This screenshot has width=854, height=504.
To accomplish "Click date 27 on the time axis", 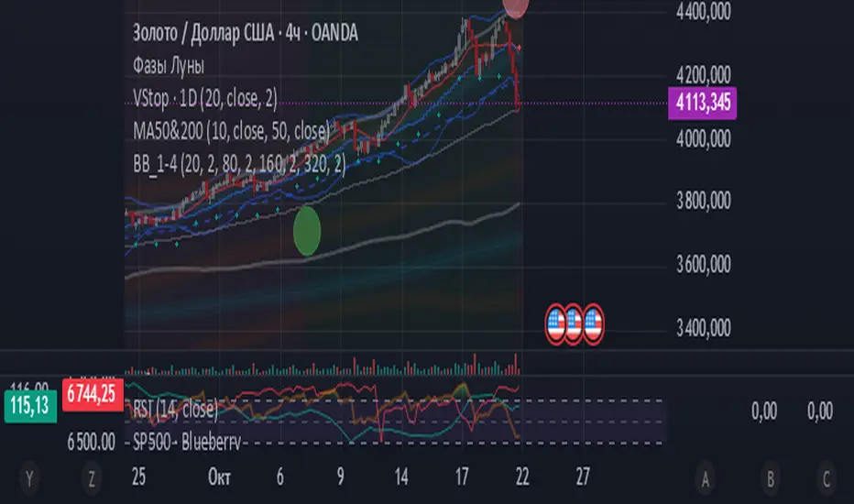I will pos(583,477).
